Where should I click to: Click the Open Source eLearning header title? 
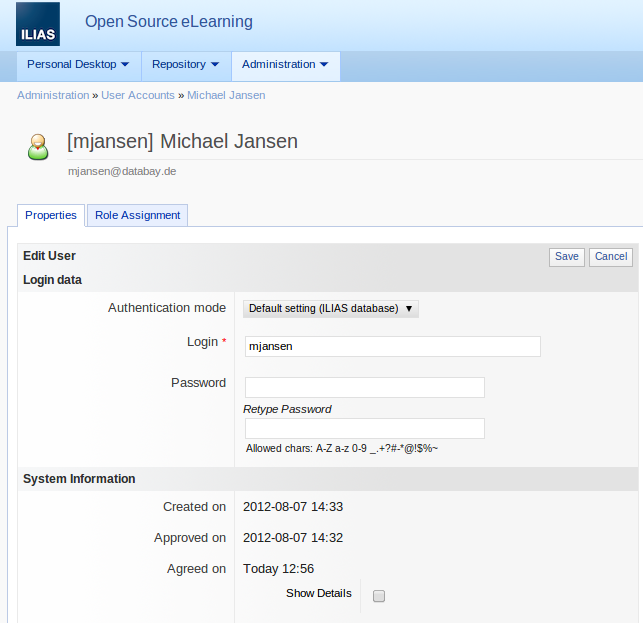pyautogui.click(x=169, y=22)
